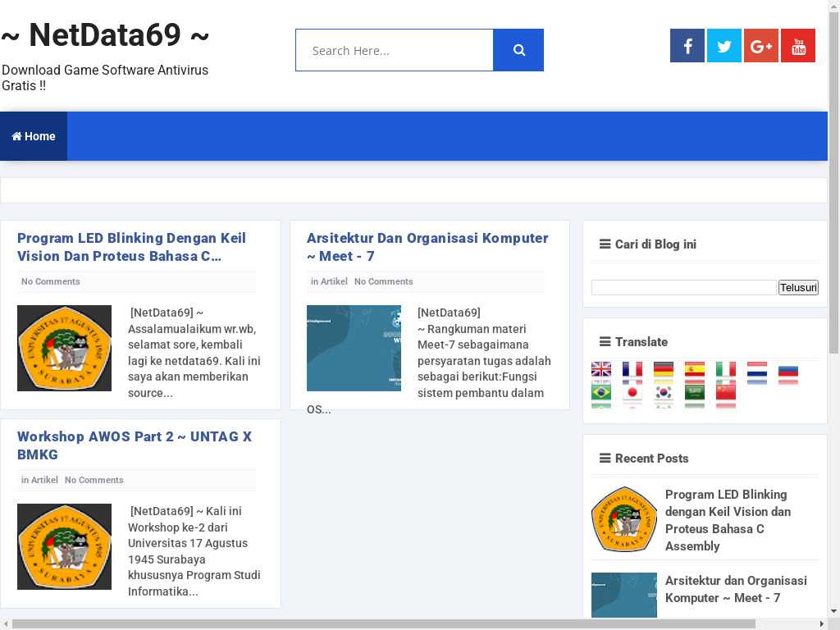Open the Facebook social icon
This screenshot has height=630, width=840.
coord(687,46)
